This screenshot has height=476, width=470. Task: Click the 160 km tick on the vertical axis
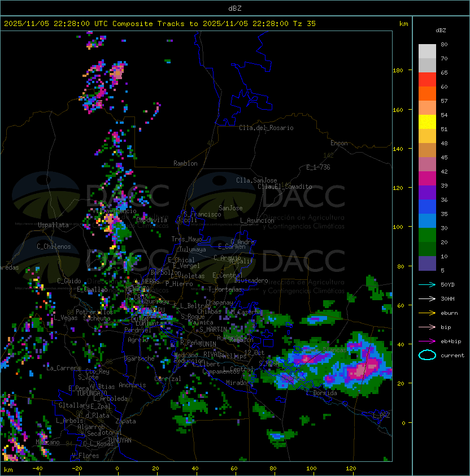click(398, 110)
